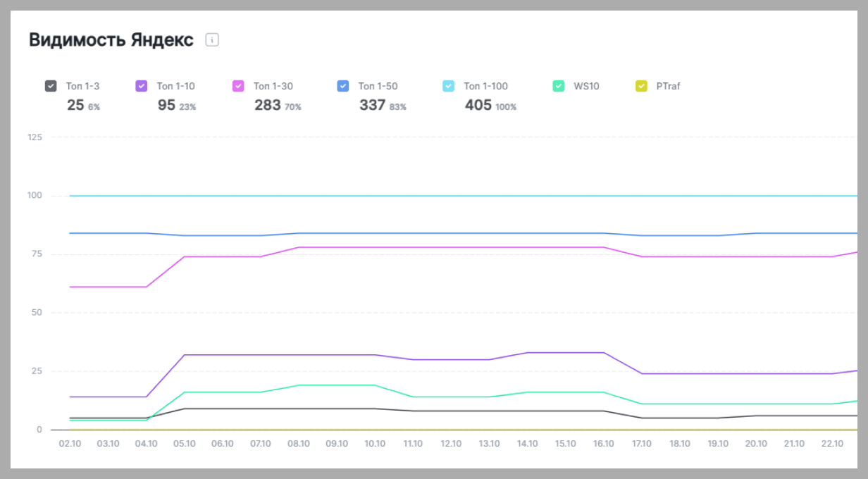Click the 20.10 date on the axis
The image size is (868, 479).
(x=757, y=444)
